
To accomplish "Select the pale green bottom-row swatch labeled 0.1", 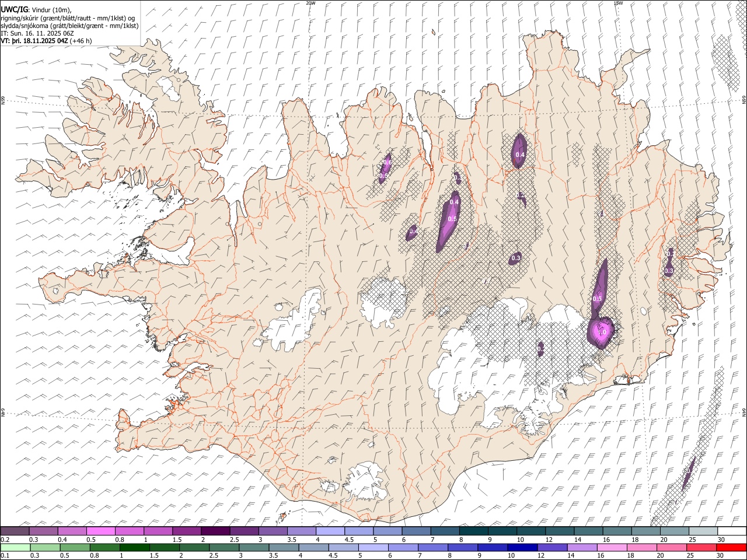I will point(15,547).
